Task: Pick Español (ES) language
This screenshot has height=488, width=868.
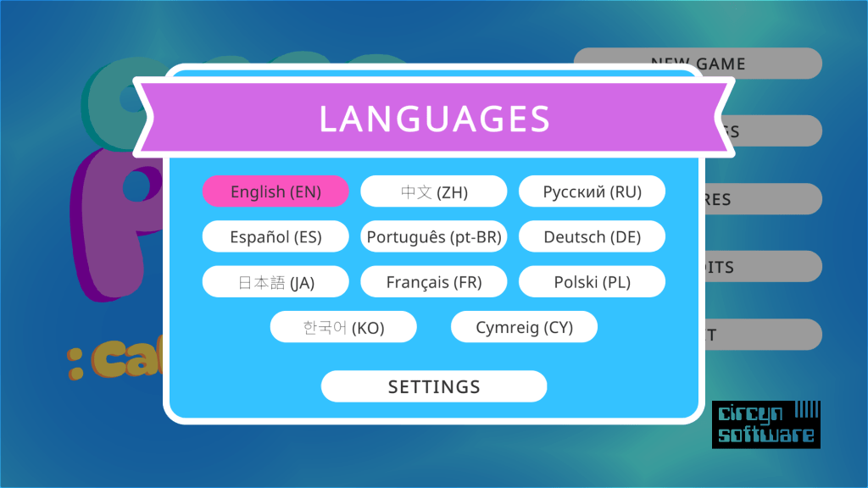Action: [x=275, y=236]
